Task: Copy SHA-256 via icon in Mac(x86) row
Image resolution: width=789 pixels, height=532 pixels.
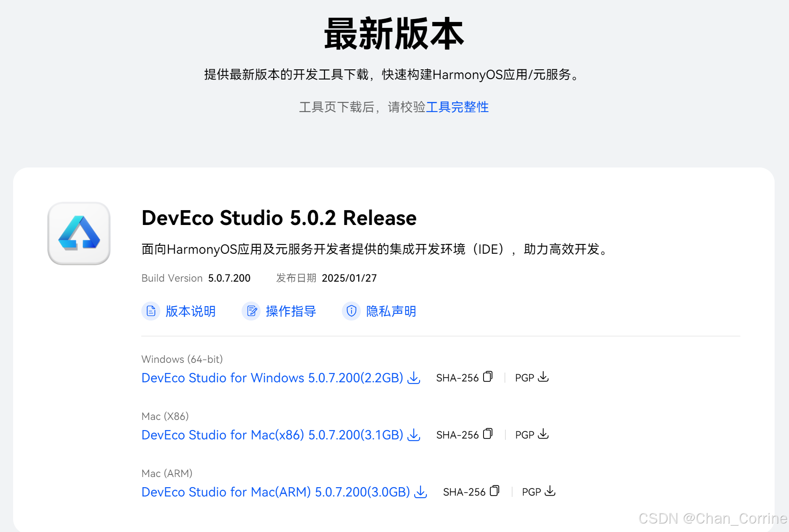Action: [488, 433]
